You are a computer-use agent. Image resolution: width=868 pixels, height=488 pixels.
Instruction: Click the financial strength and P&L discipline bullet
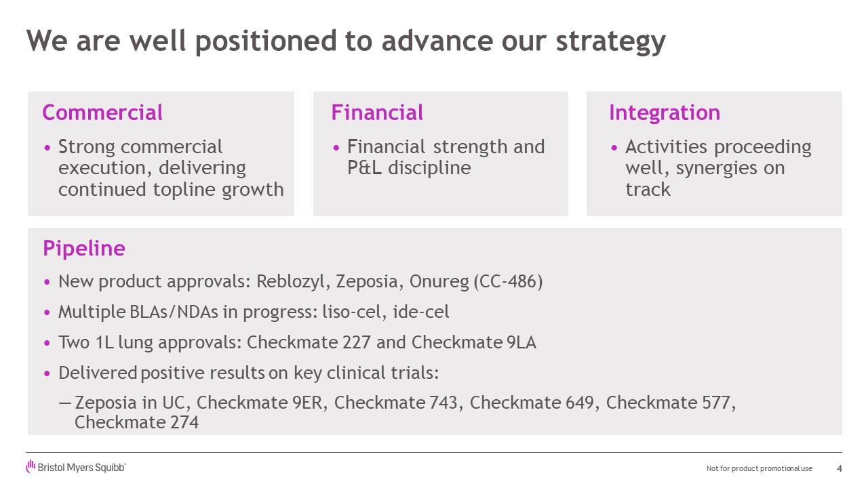pyautogui.click(x=446, y=157)
